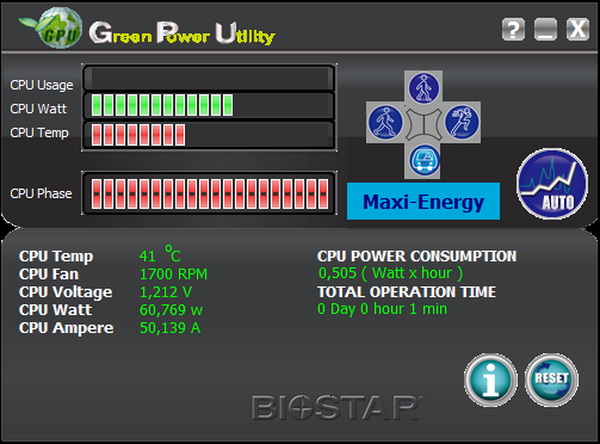This screenshot has width=600, height=444.
Task: Select the top walking-person energy mode icon
Action: pos(424,88)
